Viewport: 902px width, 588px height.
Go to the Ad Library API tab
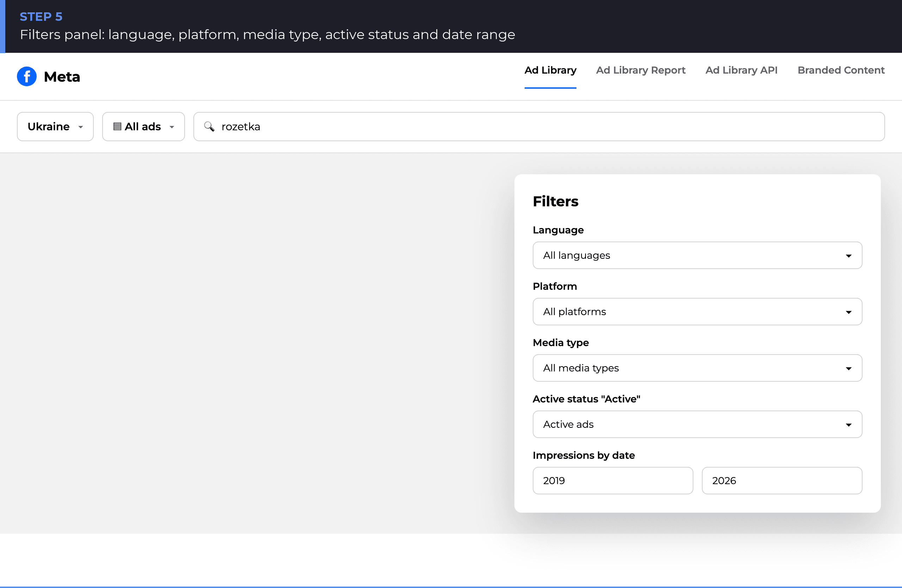(x=741, y=70)
